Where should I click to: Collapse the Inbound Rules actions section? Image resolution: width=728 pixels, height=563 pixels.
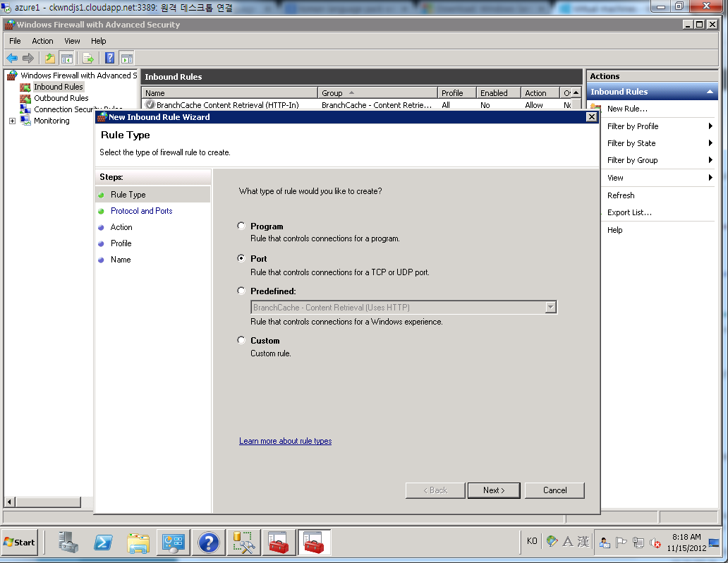coord(710,92)
